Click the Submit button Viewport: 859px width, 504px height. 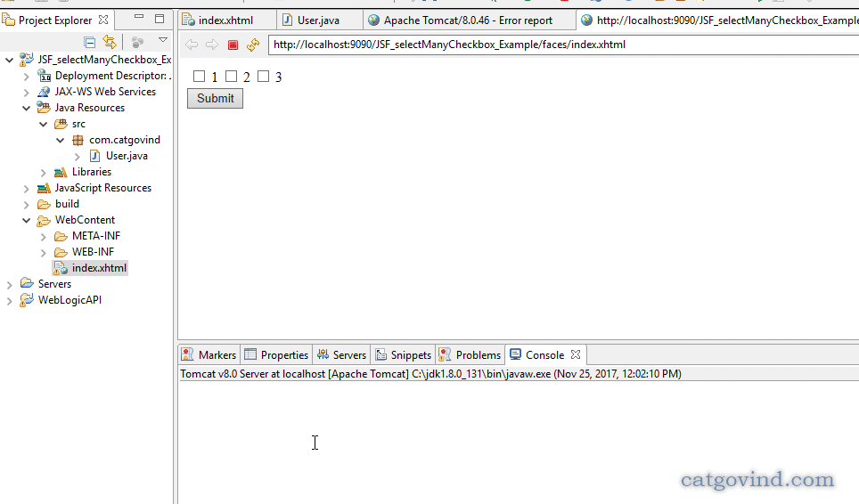point(216,99)
